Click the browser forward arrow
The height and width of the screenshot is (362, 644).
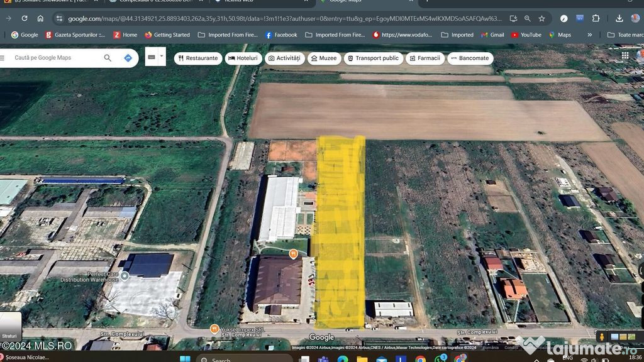coord(9,18)
